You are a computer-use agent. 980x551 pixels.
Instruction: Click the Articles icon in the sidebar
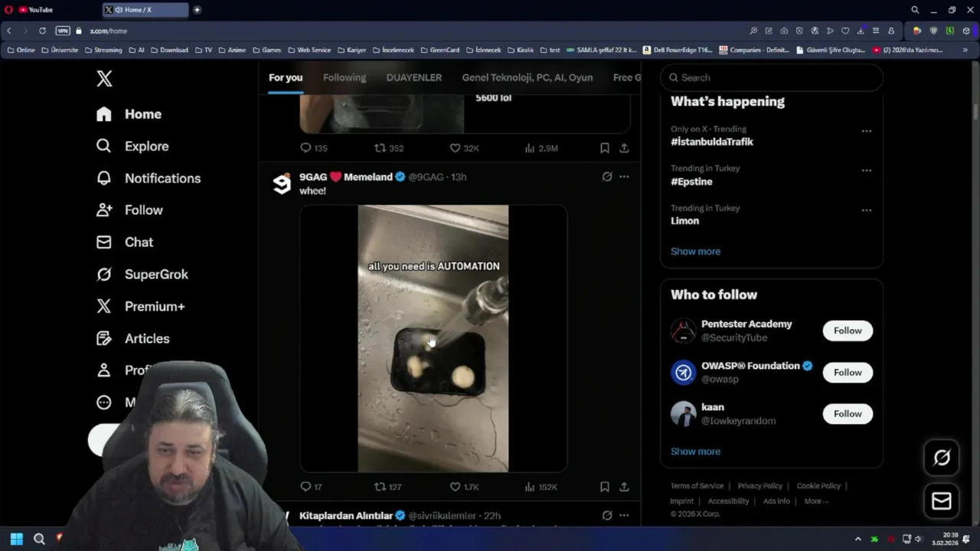[x=104, y=339]
